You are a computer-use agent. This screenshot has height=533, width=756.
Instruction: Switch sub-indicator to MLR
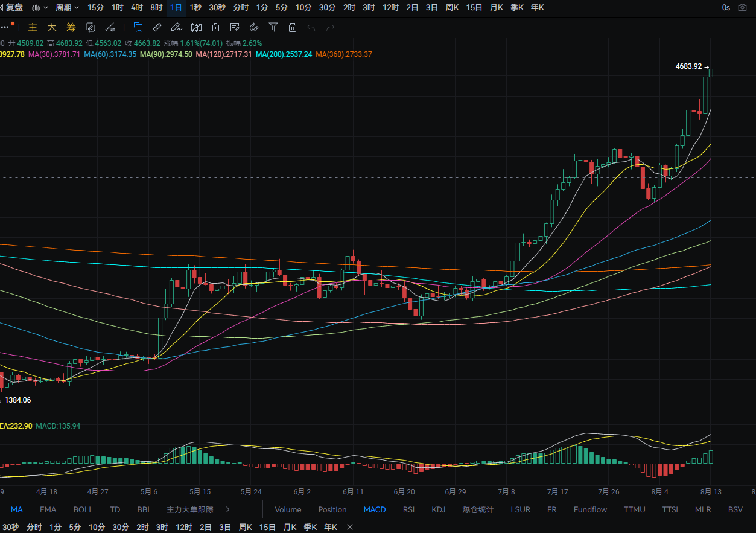point(703,509)
